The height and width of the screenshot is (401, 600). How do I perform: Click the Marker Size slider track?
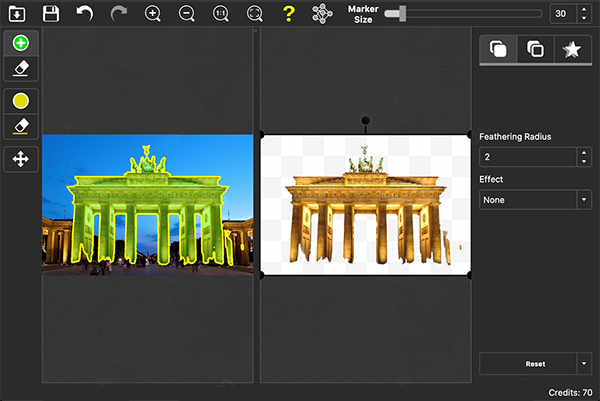point(463,14)
